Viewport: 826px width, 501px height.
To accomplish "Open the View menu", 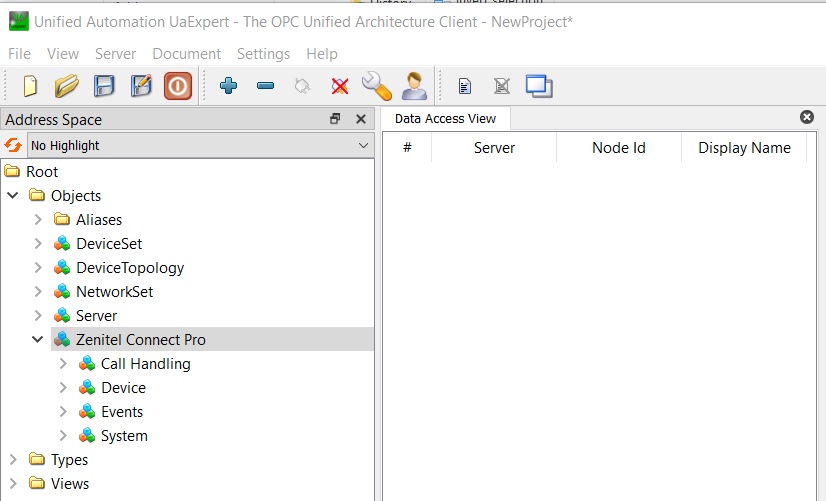I will click(x=63, y=54).
